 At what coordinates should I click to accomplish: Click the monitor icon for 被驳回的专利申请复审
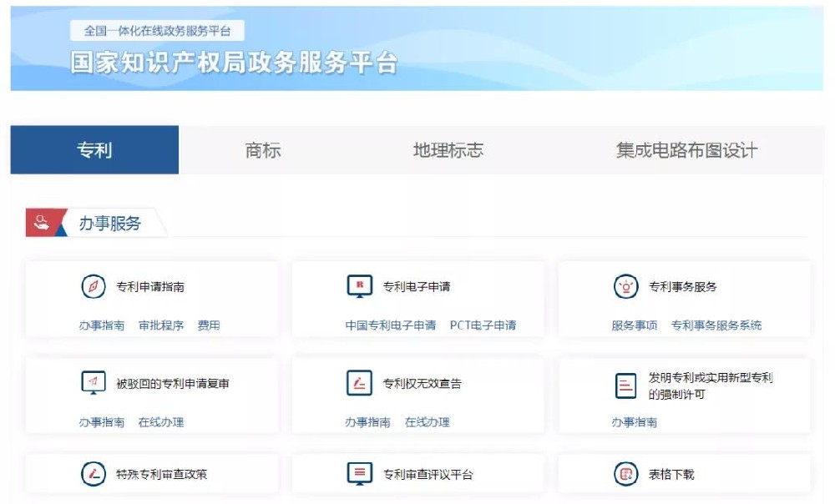pyautogui.click(x=94, y=383)
